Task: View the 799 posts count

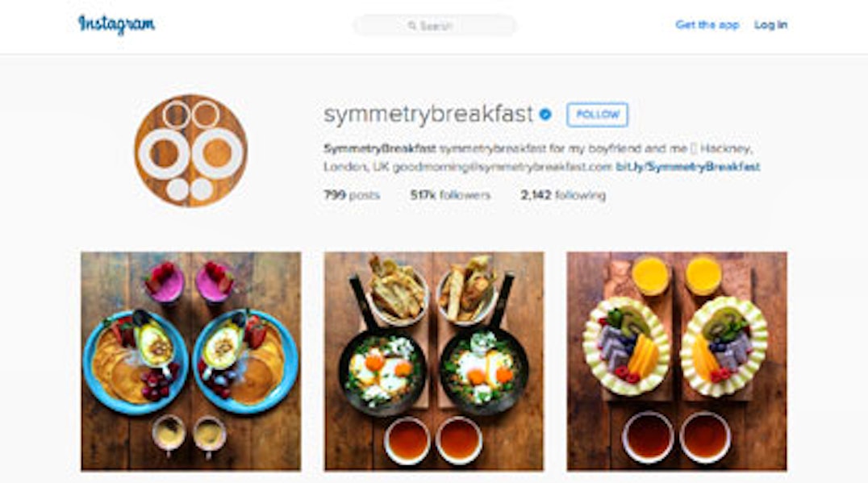Action: (352, 195)
